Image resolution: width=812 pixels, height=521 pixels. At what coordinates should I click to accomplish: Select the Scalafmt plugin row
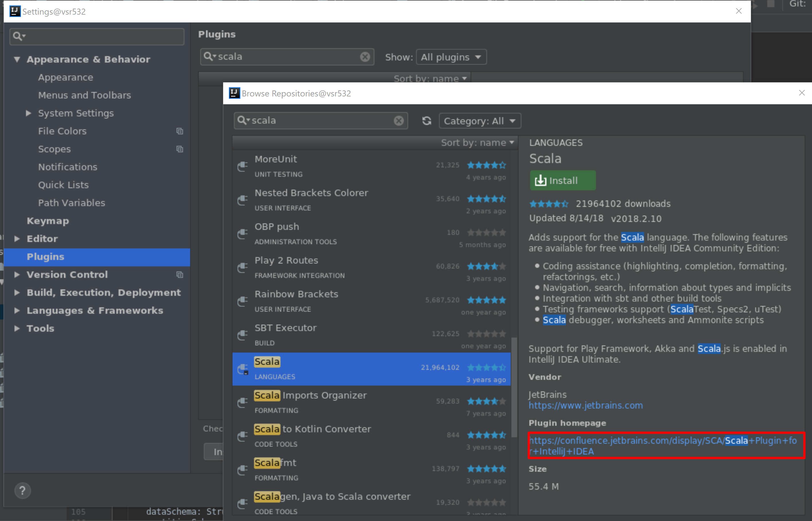point(371,470)
